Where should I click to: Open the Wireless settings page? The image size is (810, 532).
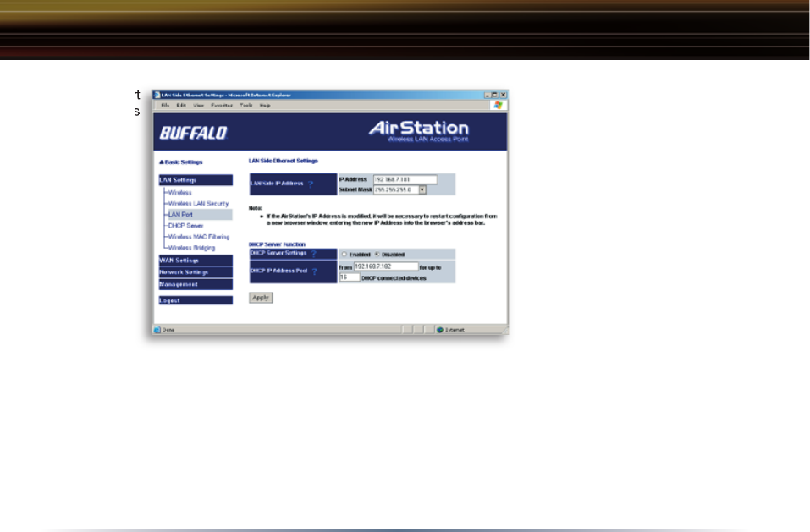click(x=179, y=193)
